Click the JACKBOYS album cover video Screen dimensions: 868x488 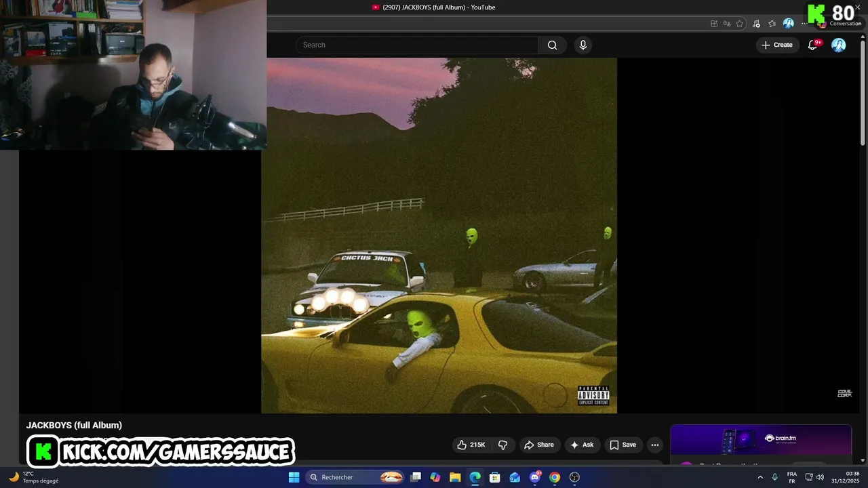click(x=439, y=235)
